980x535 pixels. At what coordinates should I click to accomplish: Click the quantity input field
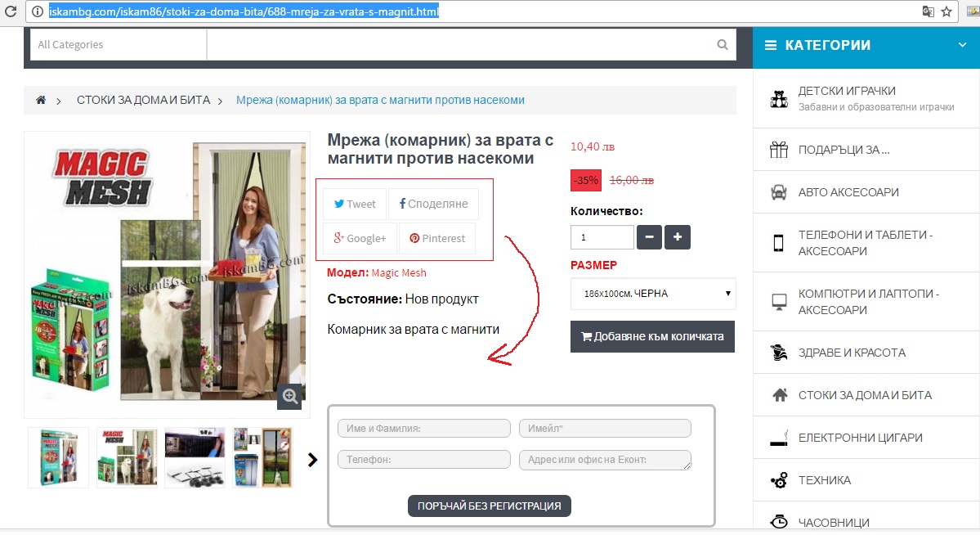pyautogui.click(x=602, y=237)
